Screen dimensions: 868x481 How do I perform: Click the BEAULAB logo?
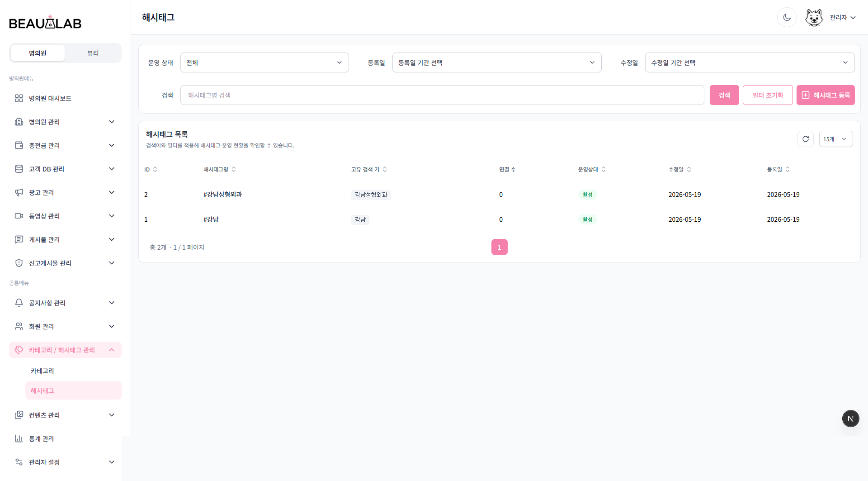45,22
